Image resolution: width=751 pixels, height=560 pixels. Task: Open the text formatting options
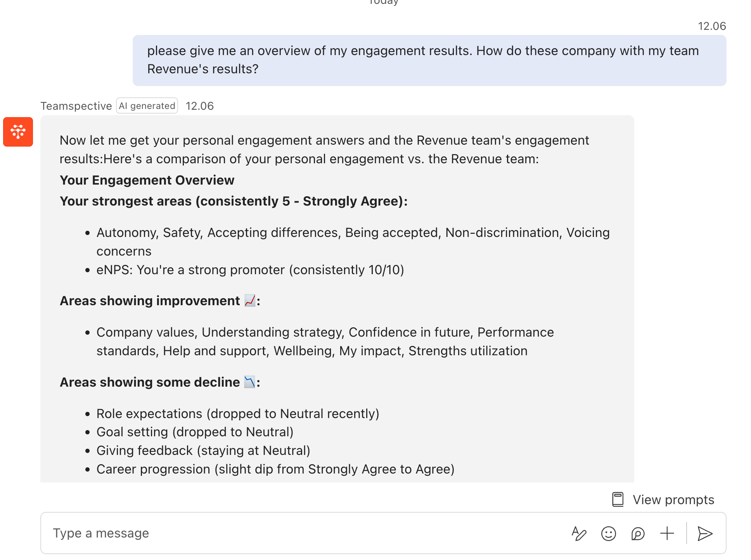pos(579,534)
